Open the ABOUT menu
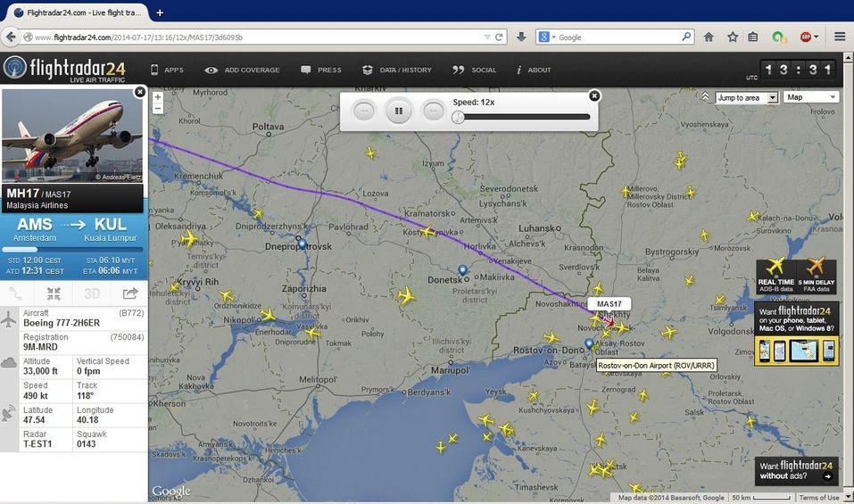 pos(534,70)
